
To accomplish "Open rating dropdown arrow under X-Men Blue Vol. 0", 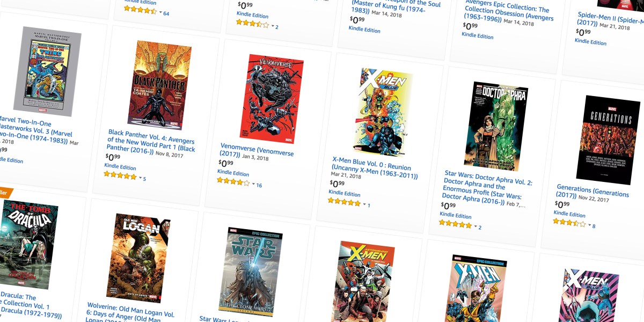I will pos(365,204).
